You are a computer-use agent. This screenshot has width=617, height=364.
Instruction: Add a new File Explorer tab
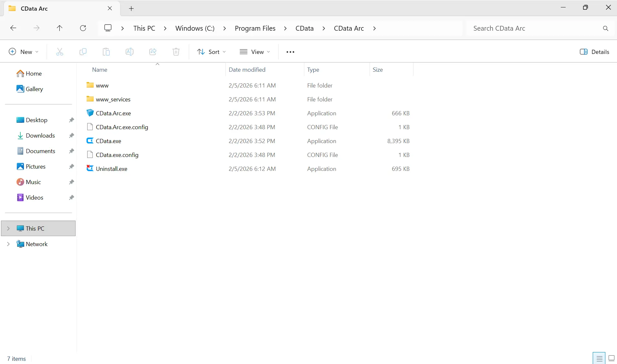[x=131, y=9]
